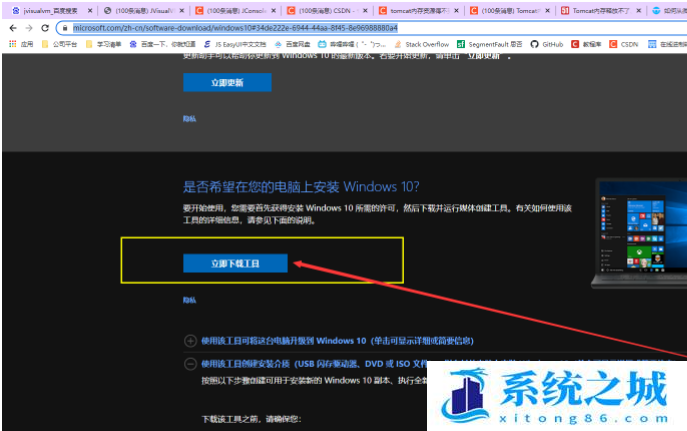This screenshot has height=431, width=687.
Task: Open the 公司平台 bookmark folder
Action: point(62,45)
